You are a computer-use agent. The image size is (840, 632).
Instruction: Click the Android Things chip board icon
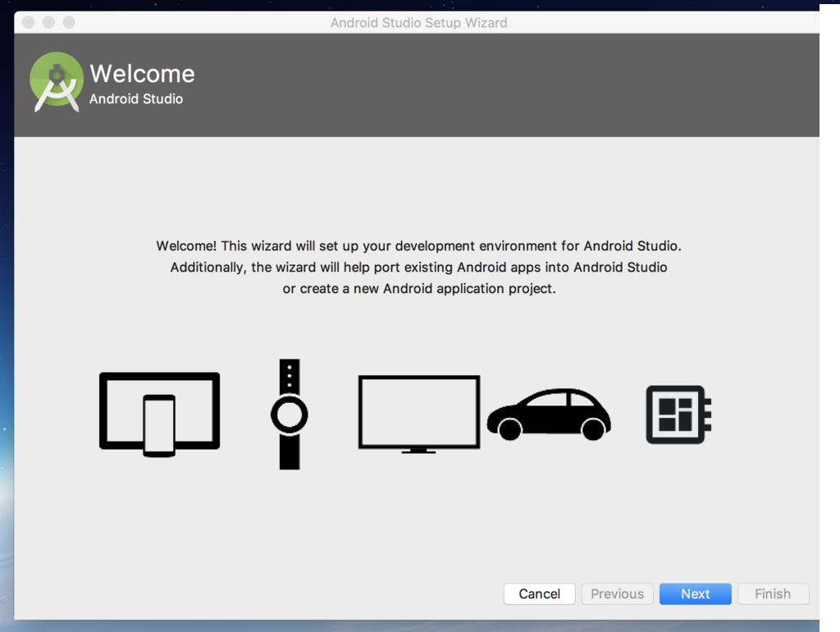(x=678, y=414)
